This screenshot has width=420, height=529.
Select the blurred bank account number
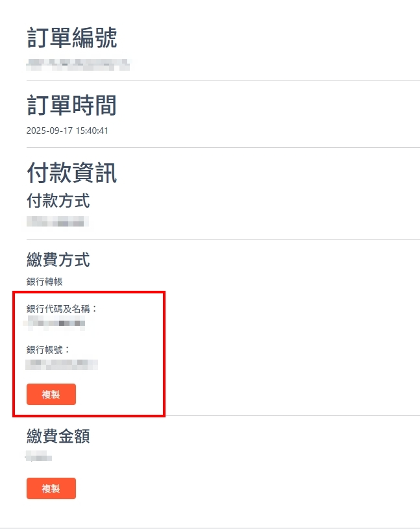[x=62, y=363]
